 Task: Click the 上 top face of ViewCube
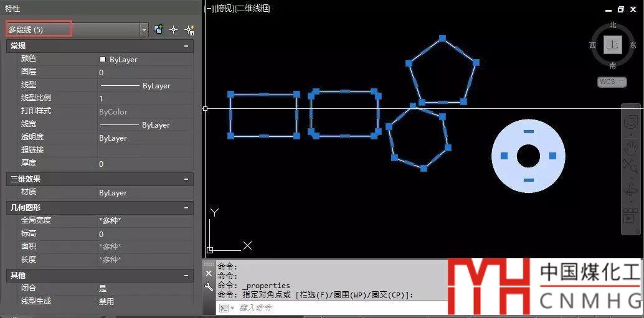[x=613, y=45]
